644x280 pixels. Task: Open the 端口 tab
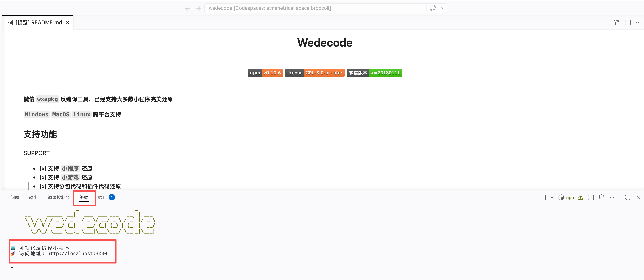coord(103,198)
